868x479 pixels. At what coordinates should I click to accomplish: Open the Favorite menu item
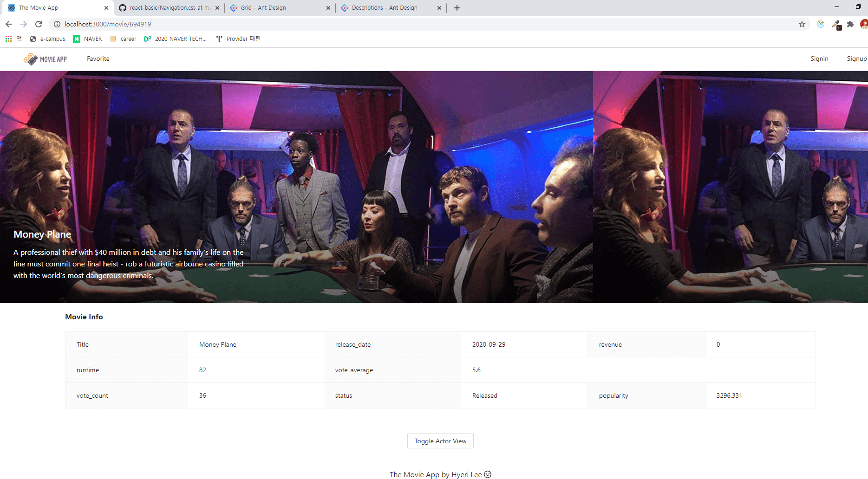click(x=98, y=59)
